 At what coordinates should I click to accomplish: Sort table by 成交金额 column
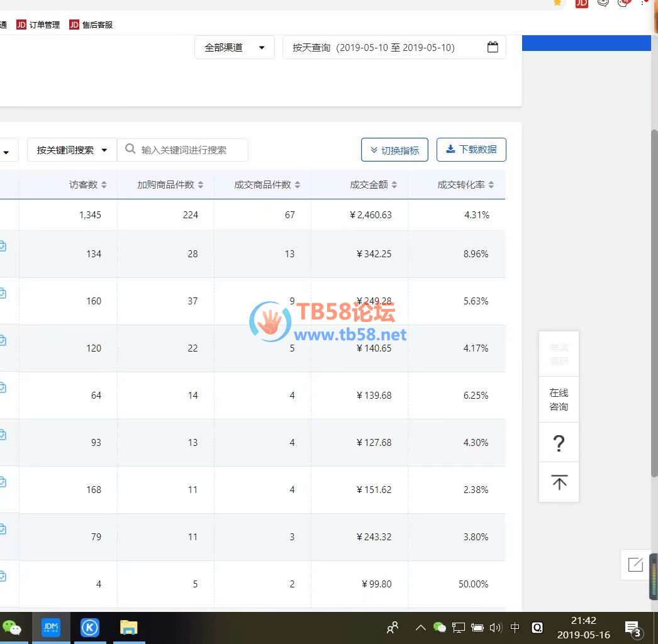[x=374, y=185]
